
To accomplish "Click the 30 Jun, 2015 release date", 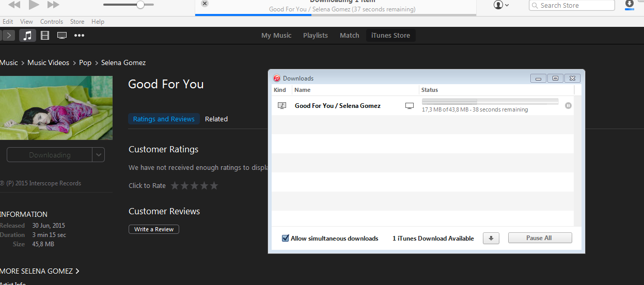I will pos(49,226).
